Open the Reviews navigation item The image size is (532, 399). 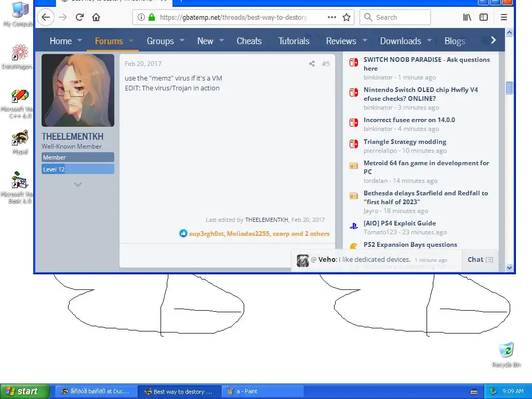(x=341, y=41)
